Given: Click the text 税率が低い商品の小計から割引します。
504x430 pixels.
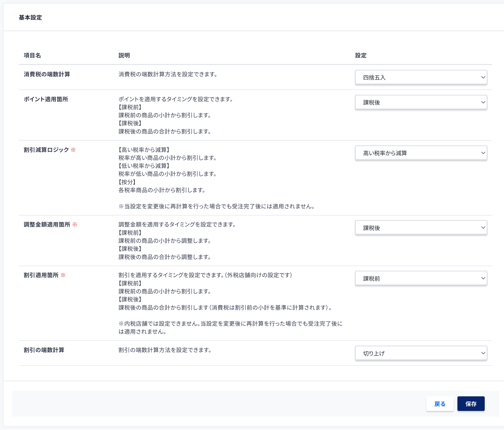Looking at the screenshot, I should pos(168,174).
